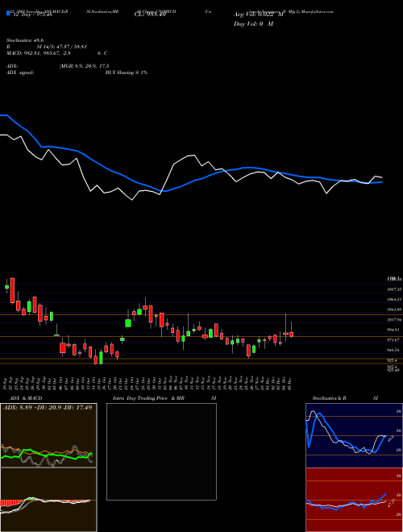Open the blue Stochastics mini chart

pos(354,435)
